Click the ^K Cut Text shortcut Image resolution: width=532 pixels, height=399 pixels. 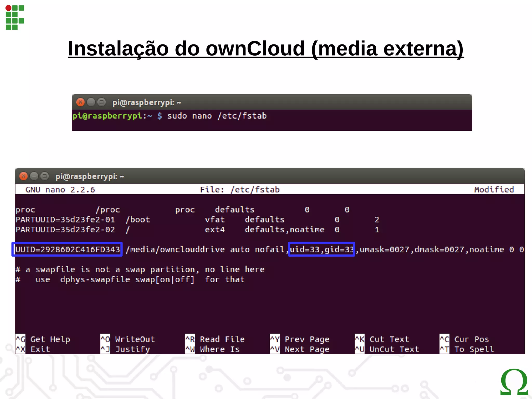(x=382, y=339)
